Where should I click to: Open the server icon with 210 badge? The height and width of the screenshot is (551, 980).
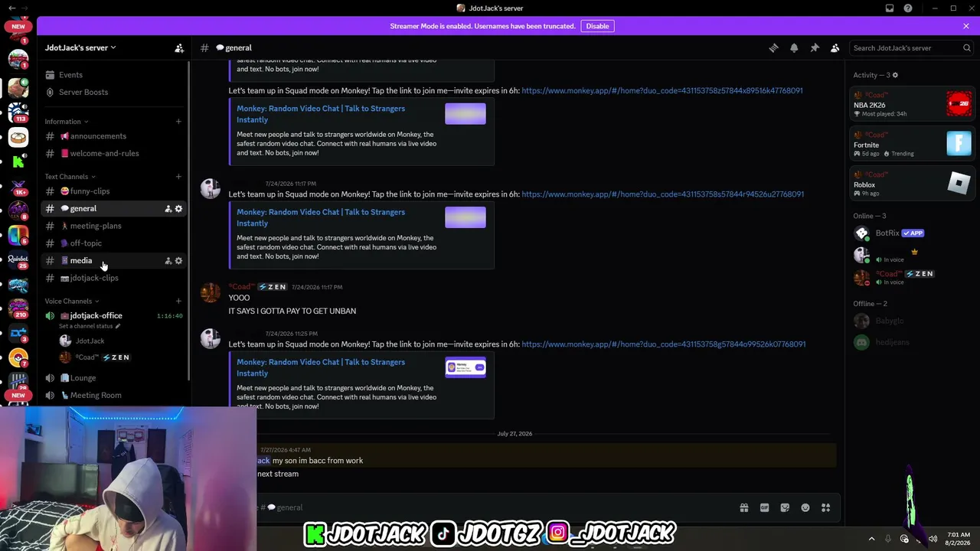[18, 308]
